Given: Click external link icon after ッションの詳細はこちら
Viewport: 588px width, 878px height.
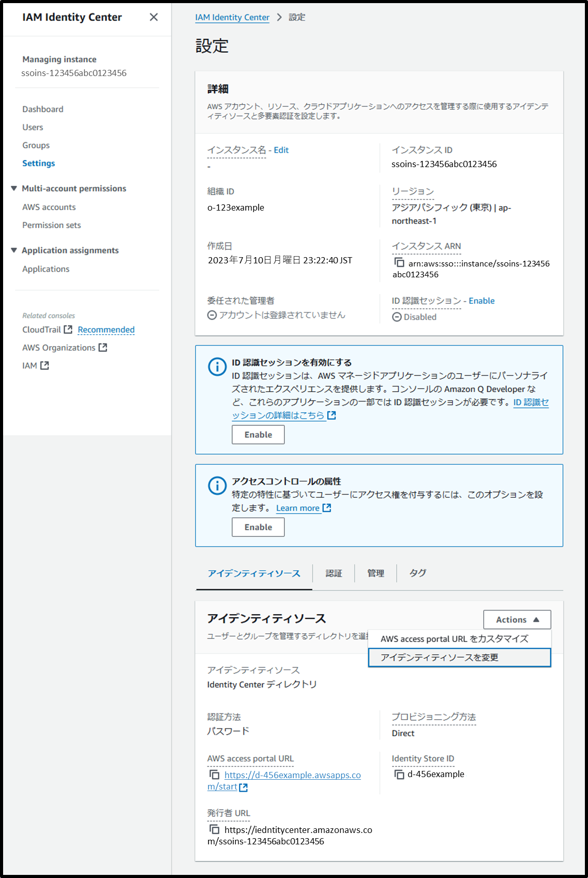Looking at the screenshot, I should point(331,415).
